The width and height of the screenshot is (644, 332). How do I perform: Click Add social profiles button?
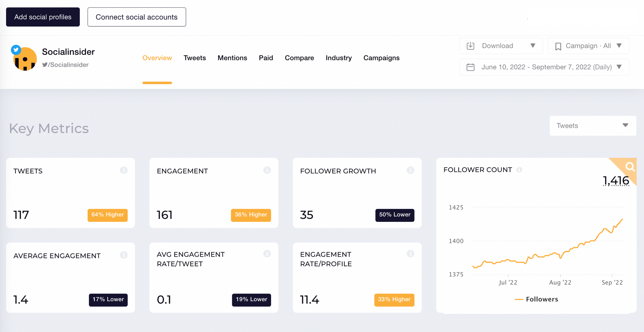pyautogui.click(x=43, y=17)
